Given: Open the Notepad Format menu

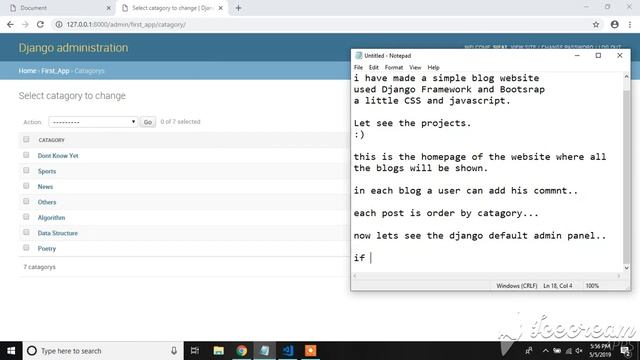Looking at the screenshot, I should tap(393, 67).
